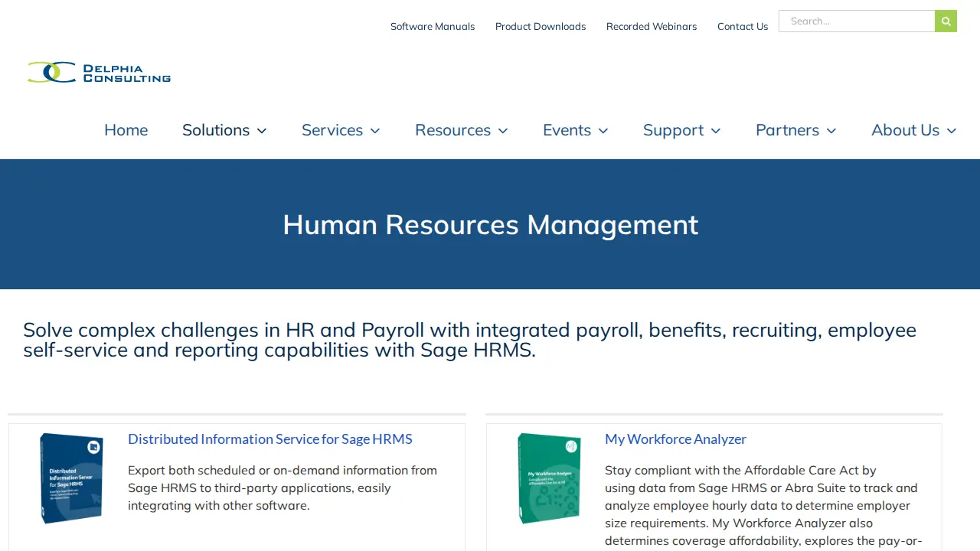Click the blue Distributed Information Server product box

coord(71,478)
